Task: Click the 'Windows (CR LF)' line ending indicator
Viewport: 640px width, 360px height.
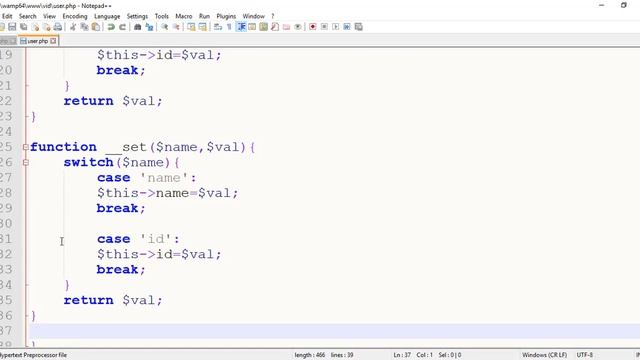Action: click(544, 355)
